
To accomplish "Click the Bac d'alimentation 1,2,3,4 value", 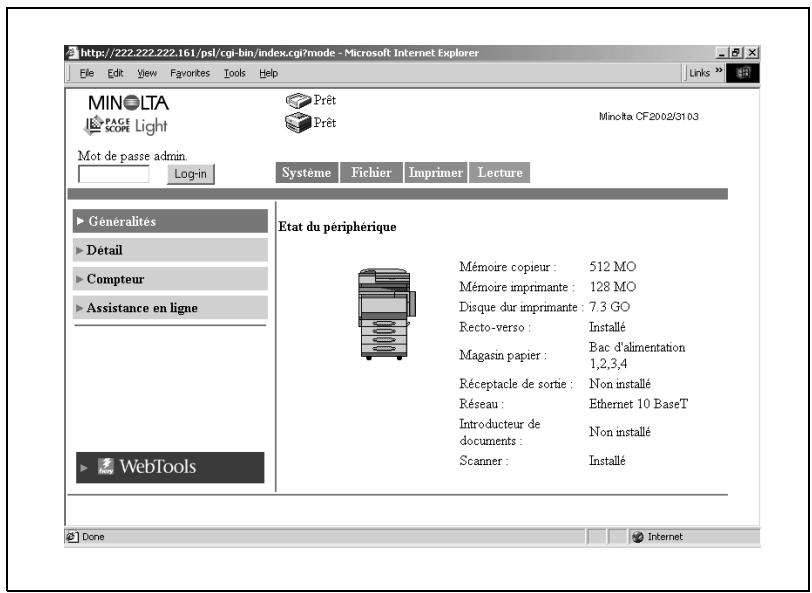I will [637, 355].
